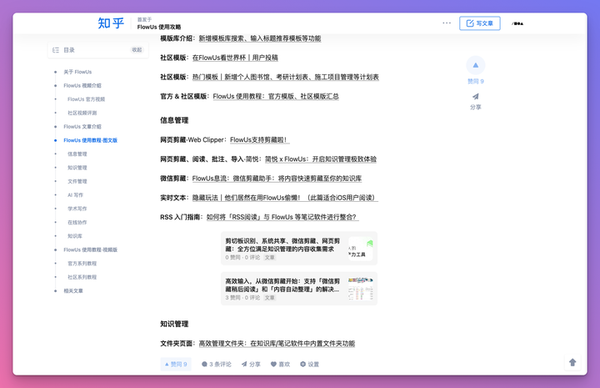Select 文件管理 in the 目录
This screenshot has height=388, width=600.
(77, 181)
